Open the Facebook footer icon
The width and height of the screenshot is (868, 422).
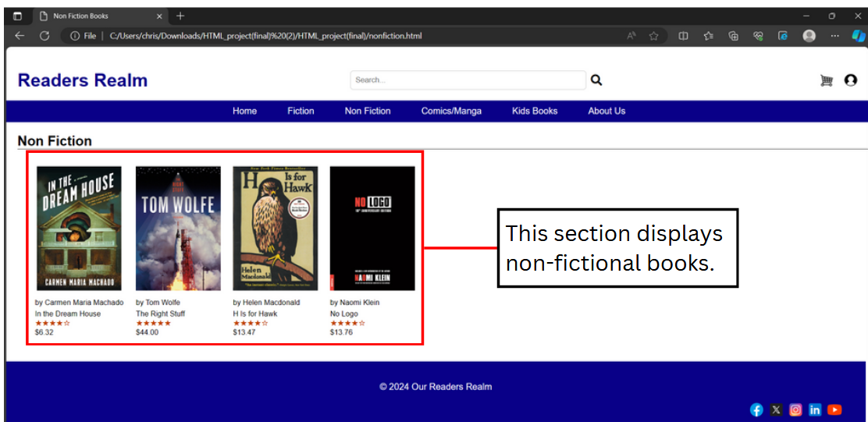[x=756, y=410]
